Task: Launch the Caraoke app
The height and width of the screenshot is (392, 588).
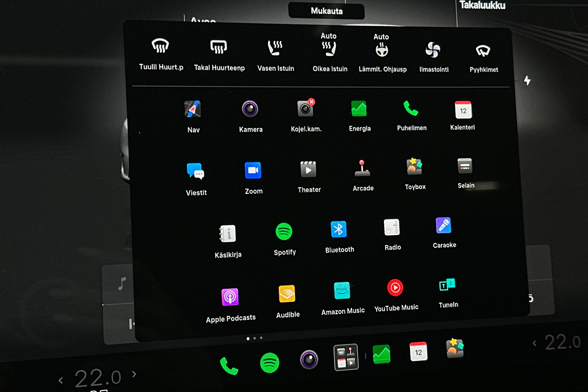Action: (443, 225)
